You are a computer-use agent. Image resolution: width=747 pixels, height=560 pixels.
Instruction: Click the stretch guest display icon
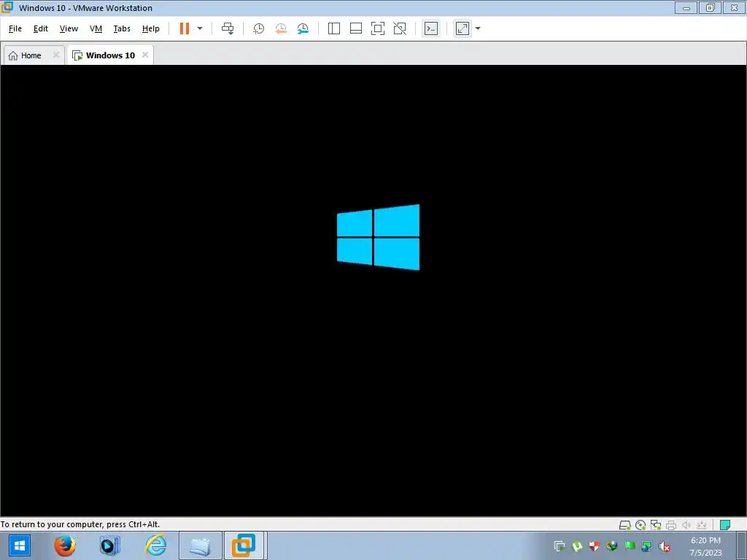(462, 28)
